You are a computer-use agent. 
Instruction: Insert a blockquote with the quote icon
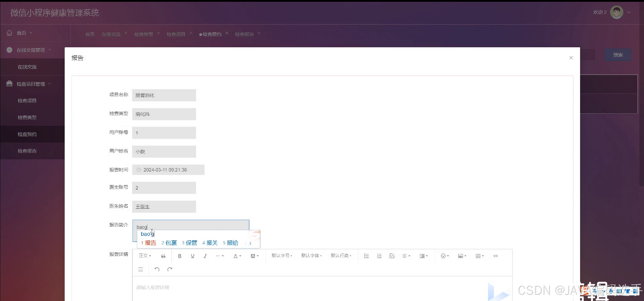[x=163, y=256]
